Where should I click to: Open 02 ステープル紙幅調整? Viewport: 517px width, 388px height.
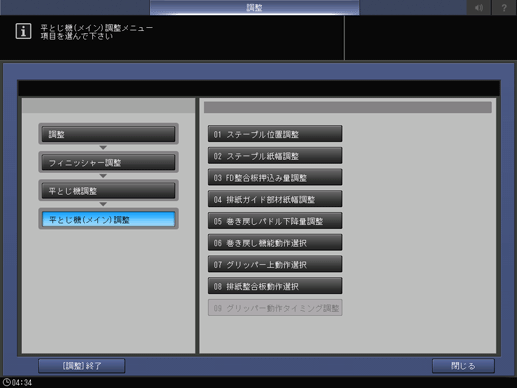[275, 155]
